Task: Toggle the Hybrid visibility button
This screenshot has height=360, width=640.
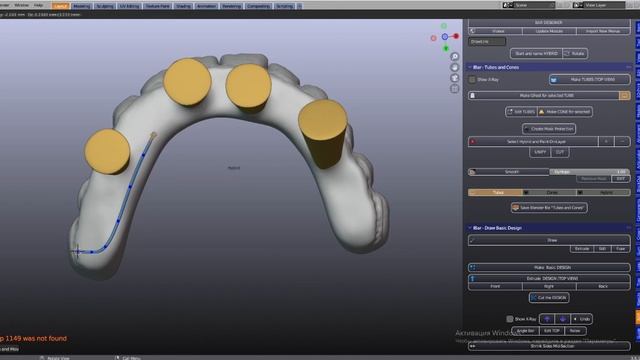Action: point(603,192)
